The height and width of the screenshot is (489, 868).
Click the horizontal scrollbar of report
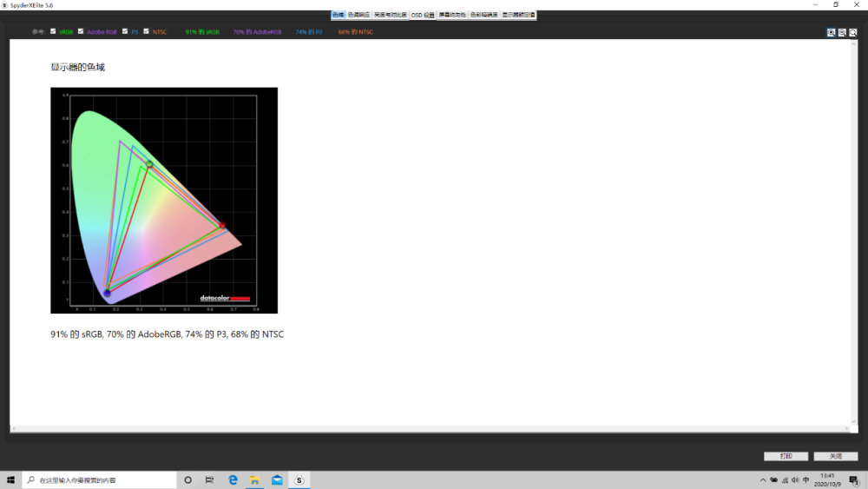[431, 429]
